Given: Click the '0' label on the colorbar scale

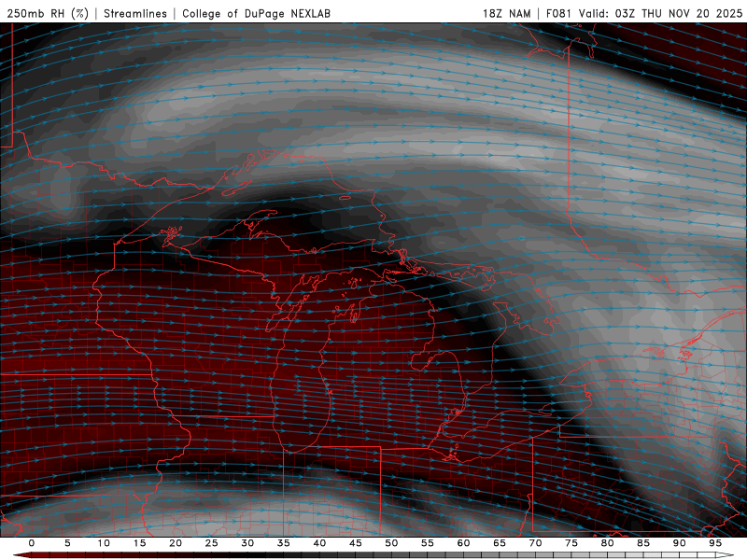Looking at the screenshot, I should click(32, 543).
